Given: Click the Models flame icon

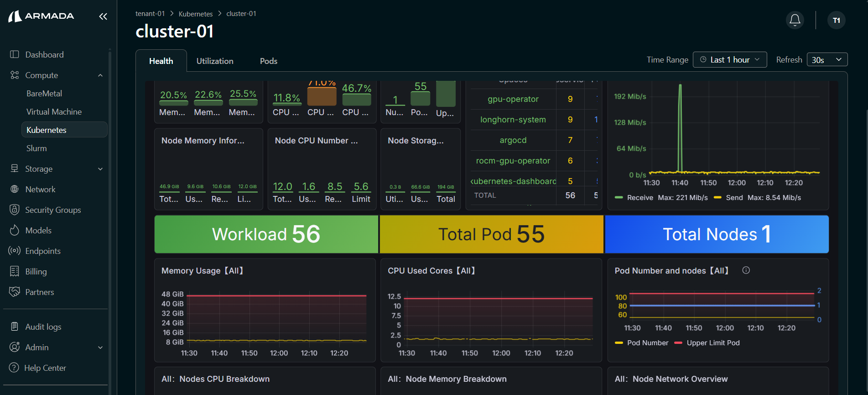Looking at the screenshot, I should (15, 230).
